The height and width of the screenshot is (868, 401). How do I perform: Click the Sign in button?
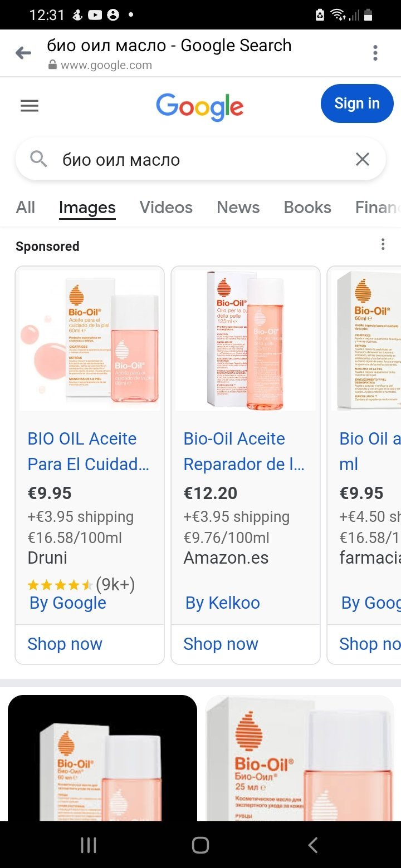click(357, 103)
